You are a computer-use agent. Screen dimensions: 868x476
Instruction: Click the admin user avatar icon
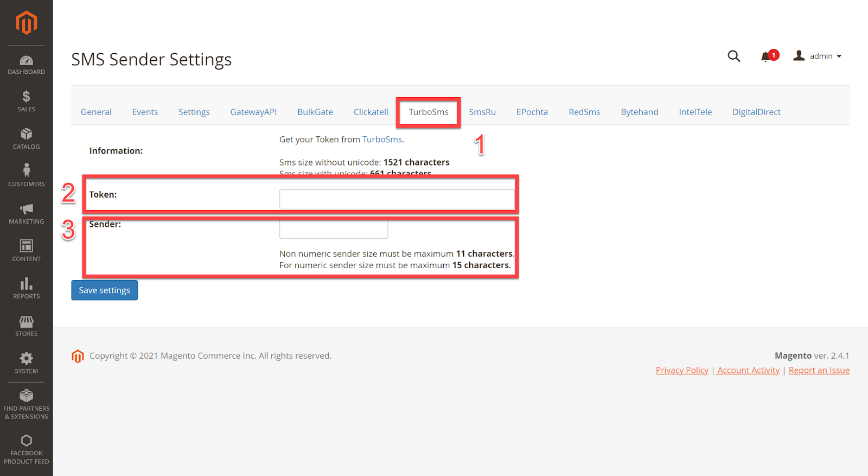(799, 55)
